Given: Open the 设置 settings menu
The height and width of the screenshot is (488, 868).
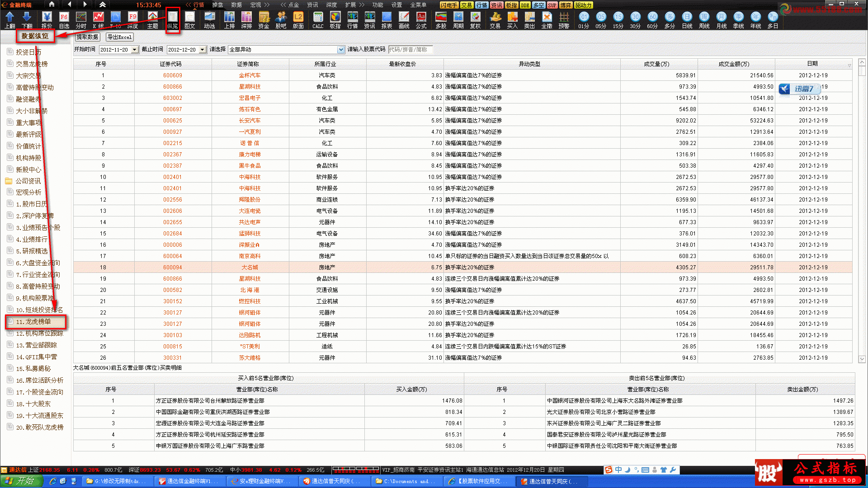Looking at the screenshot, I should (x=396, y=5).
